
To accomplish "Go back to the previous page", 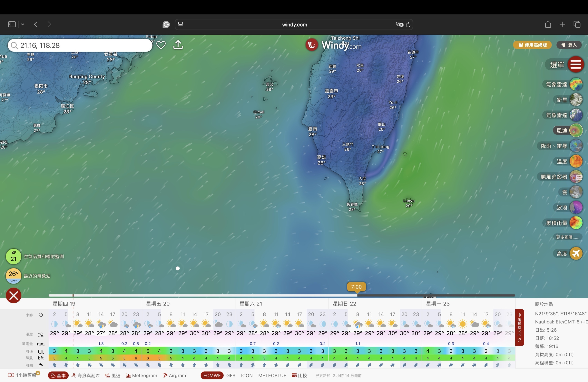I will tap(36, 24).
